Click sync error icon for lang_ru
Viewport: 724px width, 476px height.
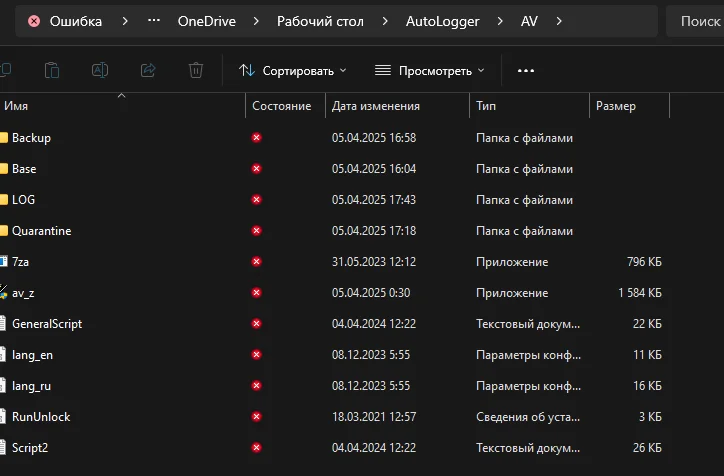point(256,386)
